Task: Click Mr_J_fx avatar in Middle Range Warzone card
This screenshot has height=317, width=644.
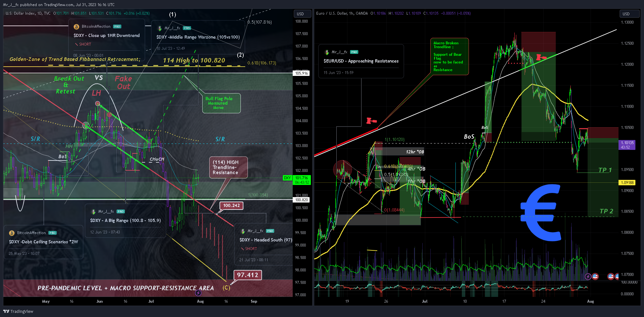Action: pyautogui.click(x=160, y=28)
